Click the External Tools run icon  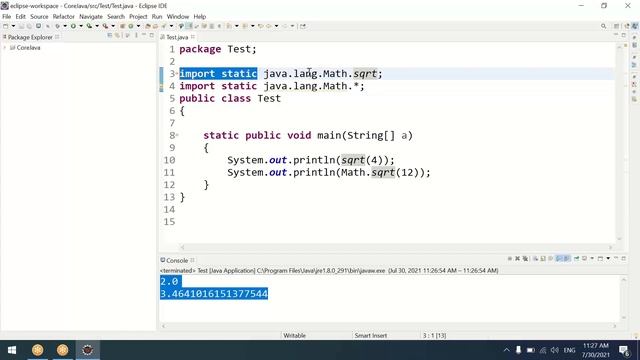[105, 26]
